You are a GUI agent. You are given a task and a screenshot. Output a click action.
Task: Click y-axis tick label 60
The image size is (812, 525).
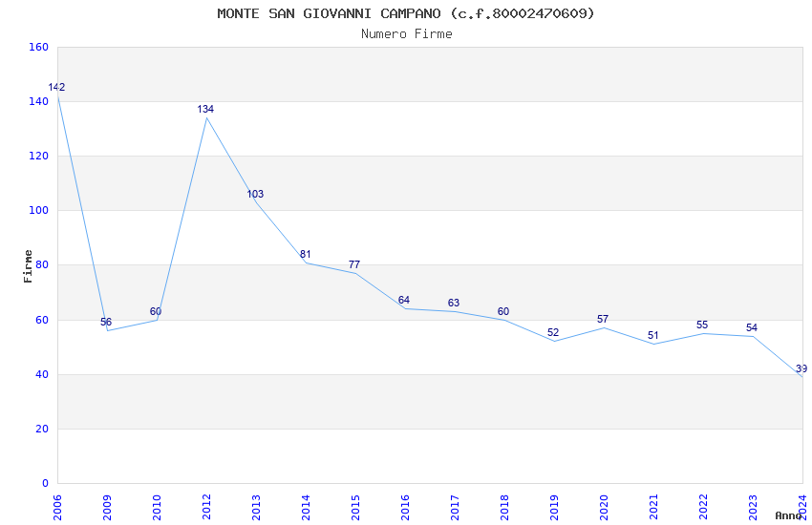click(x=42, y=320)
